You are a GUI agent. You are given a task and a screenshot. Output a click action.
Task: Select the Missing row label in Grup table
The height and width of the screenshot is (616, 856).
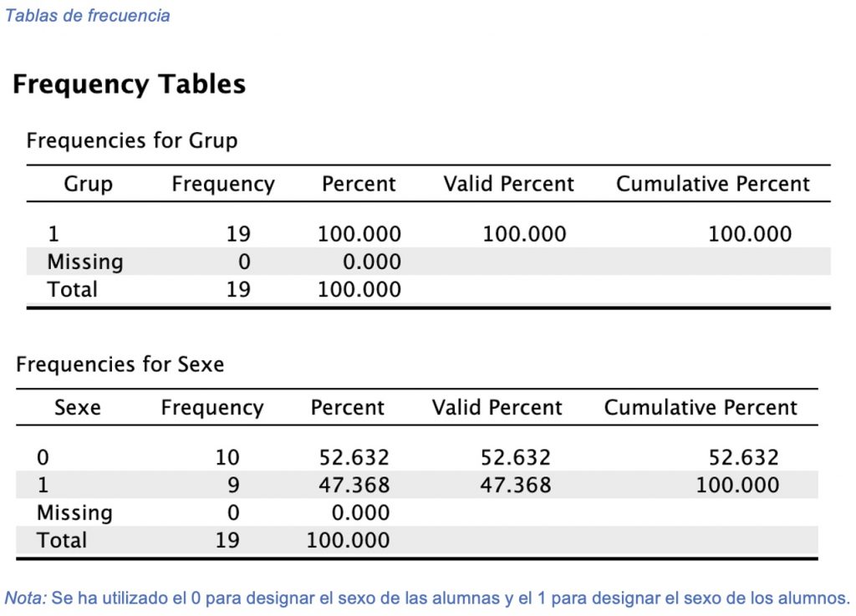(x=84, y=262)
